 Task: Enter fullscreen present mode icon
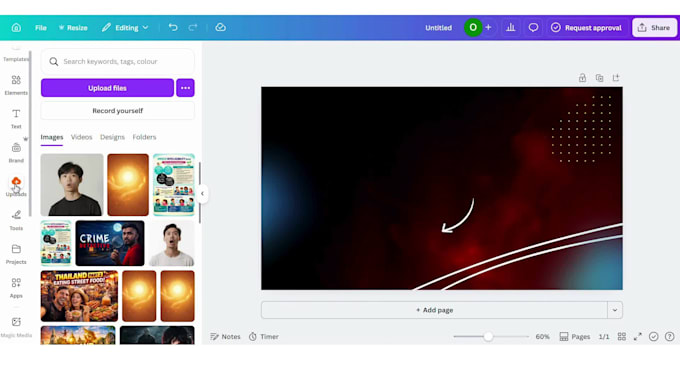click(638, 337)
